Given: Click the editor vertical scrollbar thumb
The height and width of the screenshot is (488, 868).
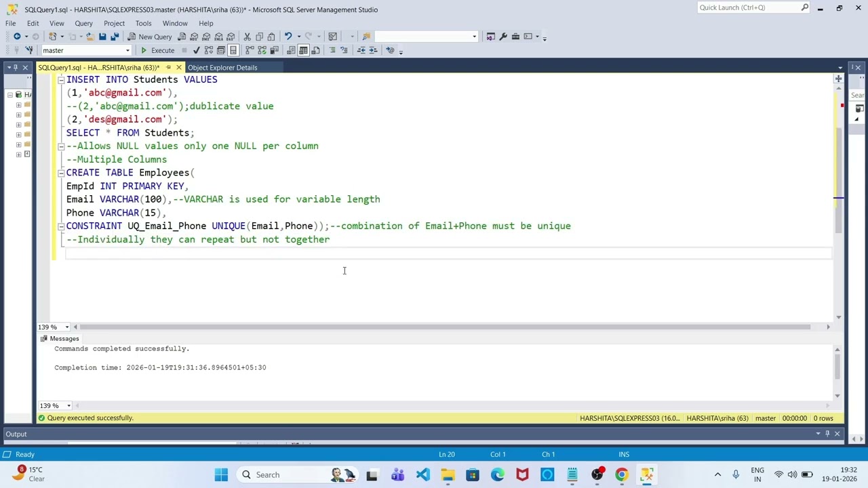Looking at the screenshot, I should 839,180.
